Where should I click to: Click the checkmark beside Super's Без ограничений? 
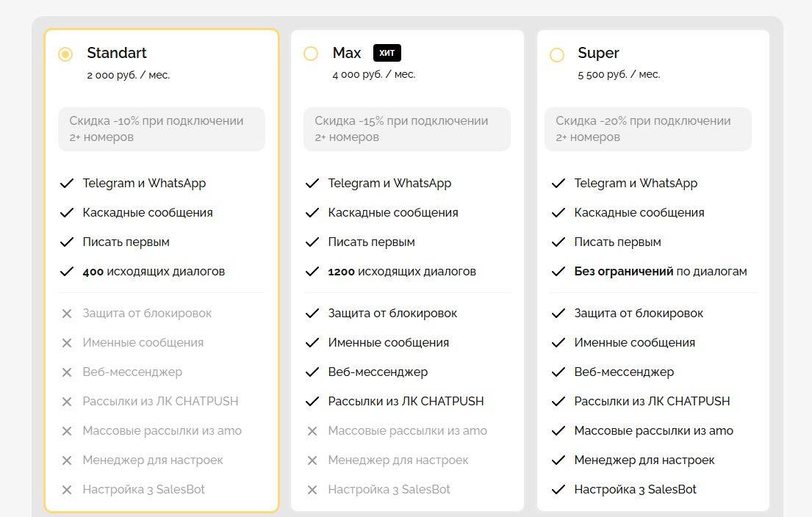coord(558,272)
